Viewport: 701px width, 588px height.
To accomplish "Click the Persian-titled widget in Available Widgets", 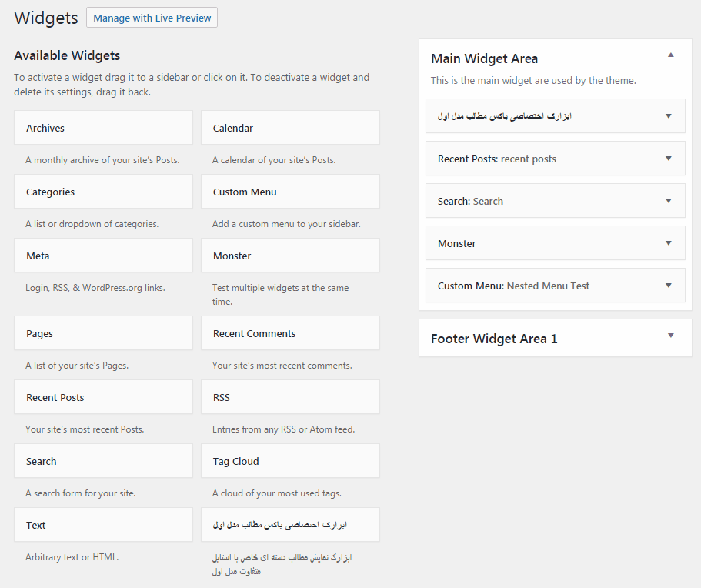I will 290,525.
